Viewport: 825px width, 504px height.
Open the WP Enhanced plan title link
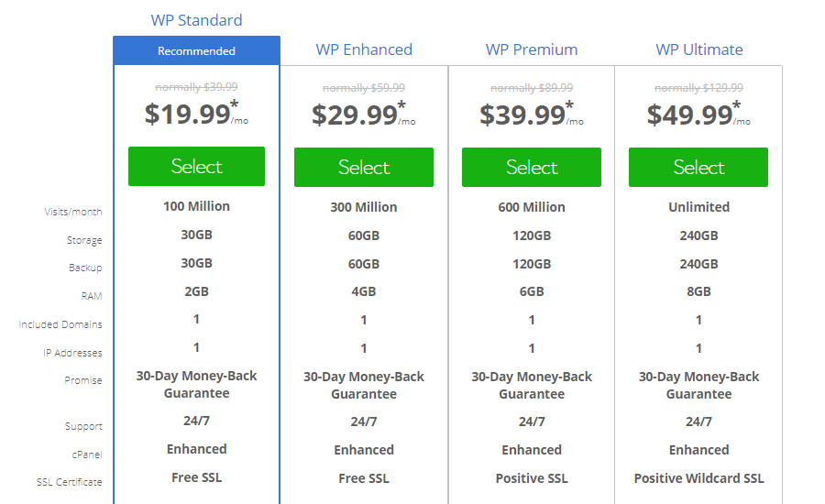pyautogui.click(x=364, y=50)
